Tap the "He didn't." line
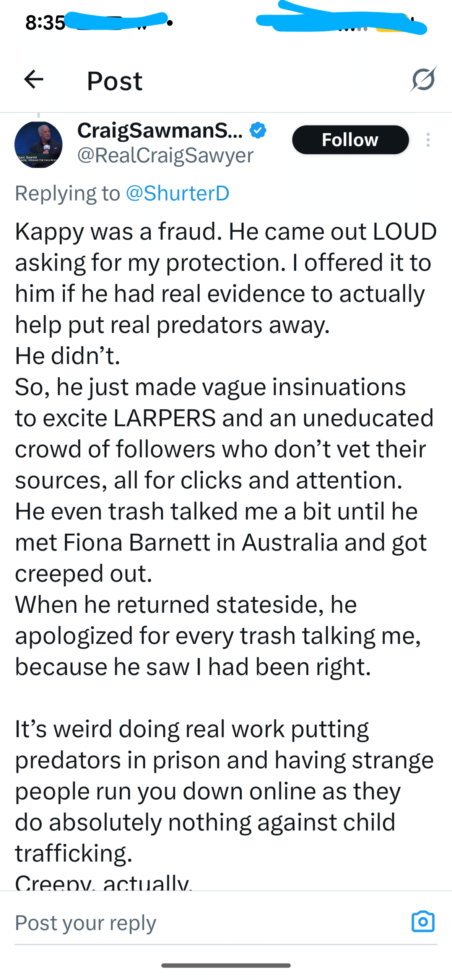452x980 pixels. click(68, 356)
